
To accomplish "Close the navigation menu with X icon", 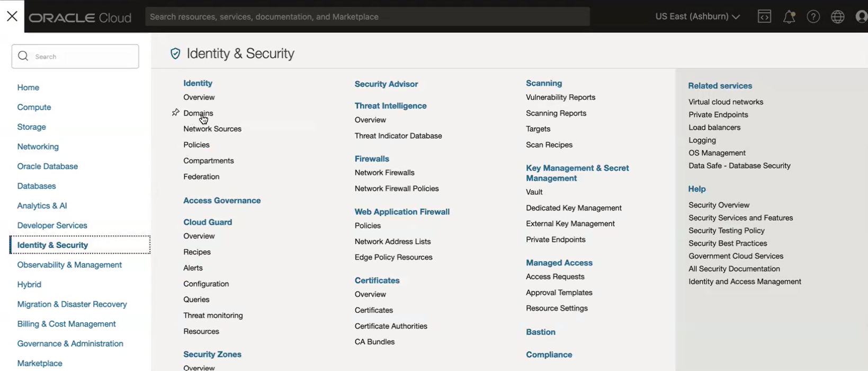I will (12, 16).
